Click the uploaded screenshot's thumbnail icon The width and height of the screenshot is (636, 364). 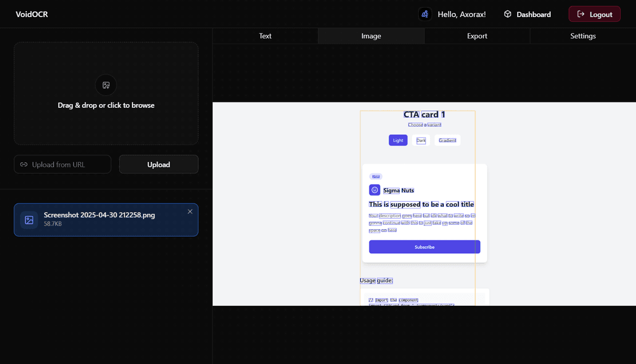pyautogui.click(x=29, y=220)
